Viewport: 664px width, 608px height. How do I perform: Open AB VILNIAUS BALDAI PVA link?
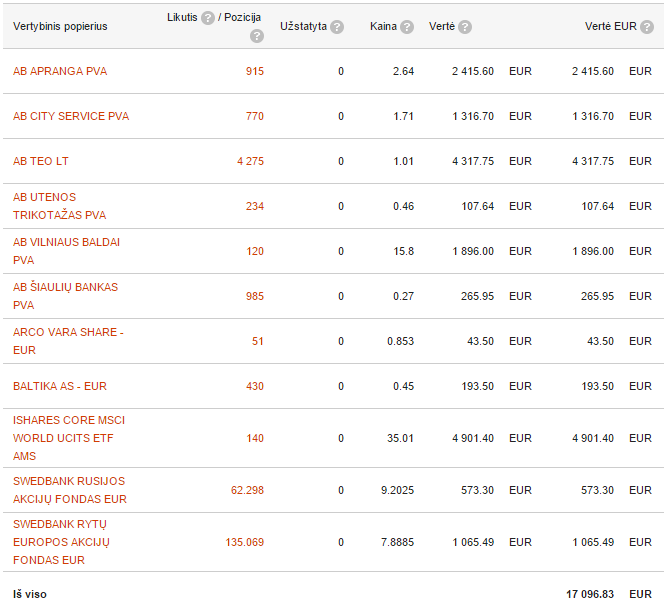66,251
